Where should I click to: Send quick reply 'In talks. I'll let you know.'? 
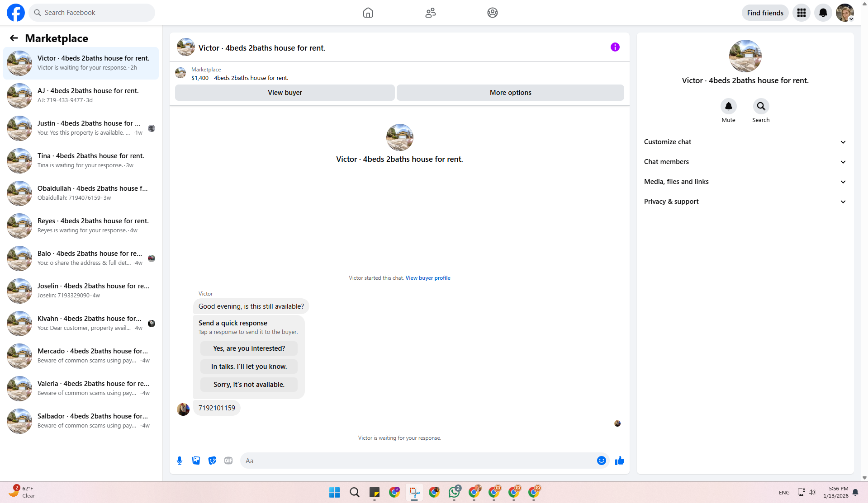pos(249,367)
